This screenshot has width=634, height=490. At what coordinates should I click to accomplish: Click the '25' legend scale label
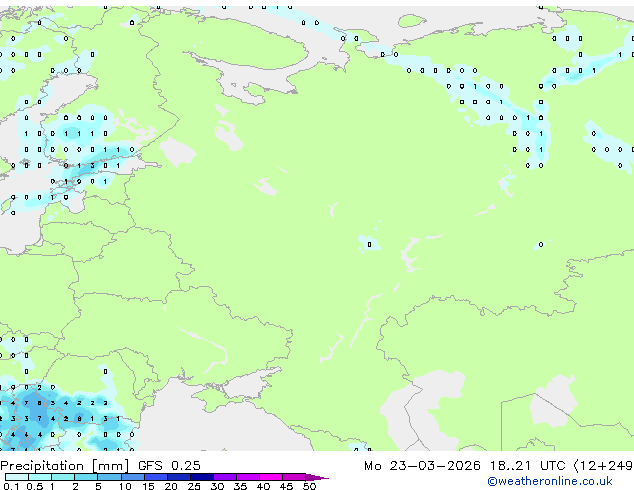194,486
